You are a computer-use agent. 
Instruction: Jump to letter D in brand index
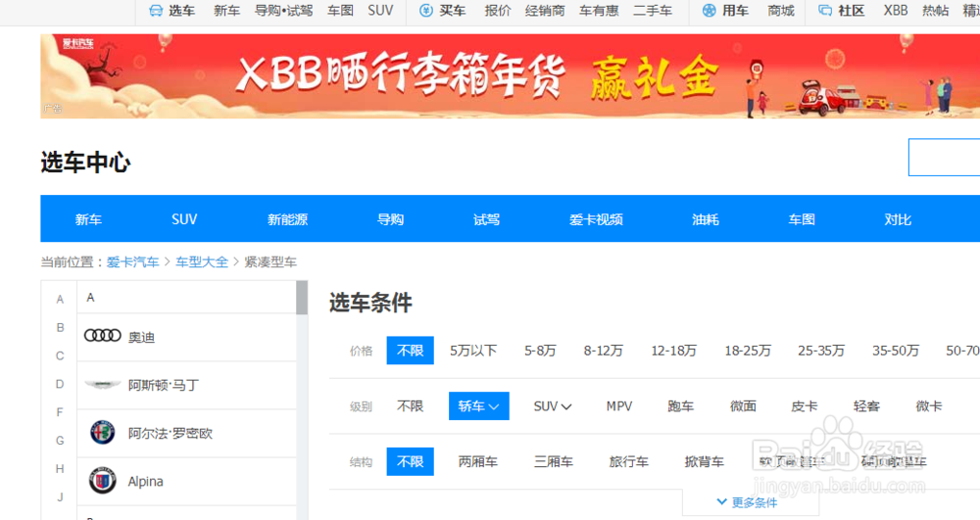60,384
